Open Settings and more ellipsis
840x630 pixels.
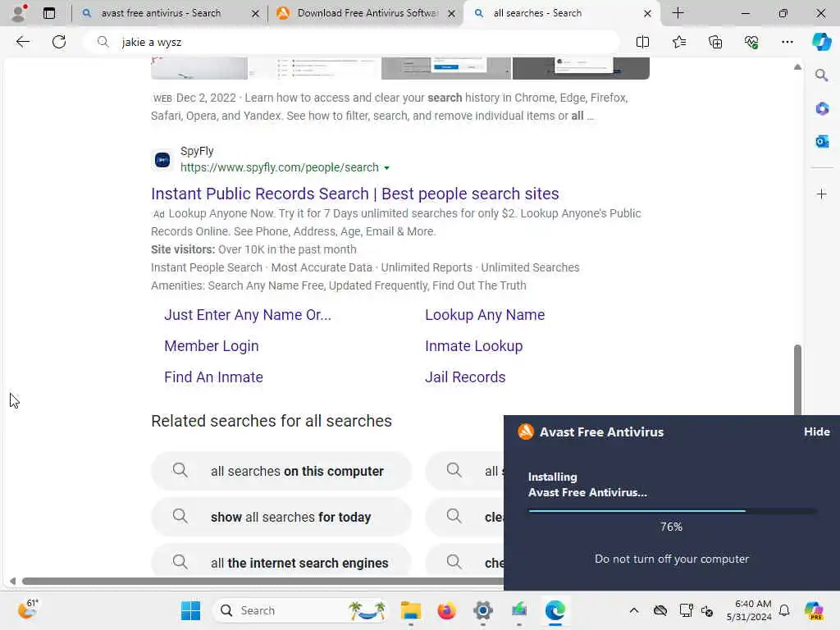(x=787, y=42)
